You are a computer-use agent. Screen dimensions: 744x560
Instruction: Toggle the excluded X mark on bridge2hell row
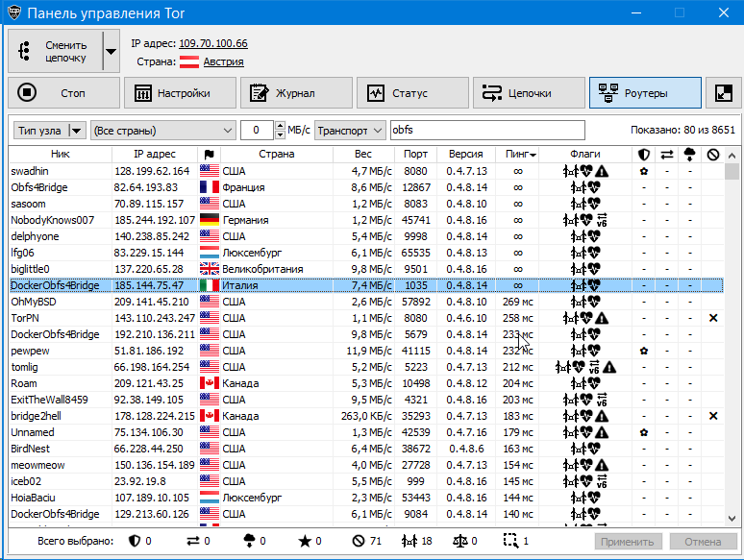[713, 416]
